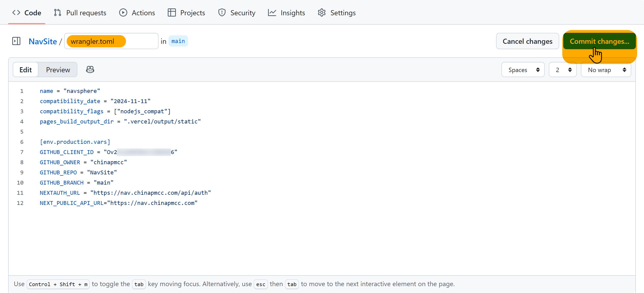Open the indent size 2 dropdown
This screenshot has width=644, height=293.
563,70
